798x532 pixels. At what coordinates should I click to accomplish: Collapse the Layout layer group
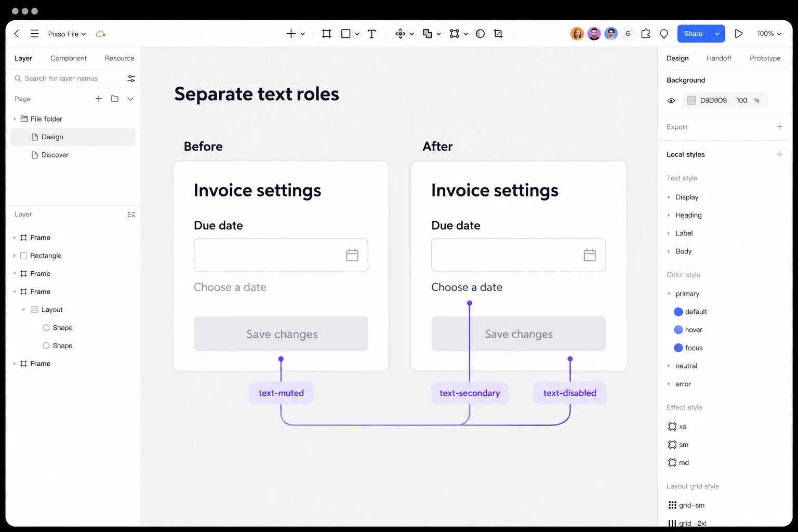click(x=23, y=310)
